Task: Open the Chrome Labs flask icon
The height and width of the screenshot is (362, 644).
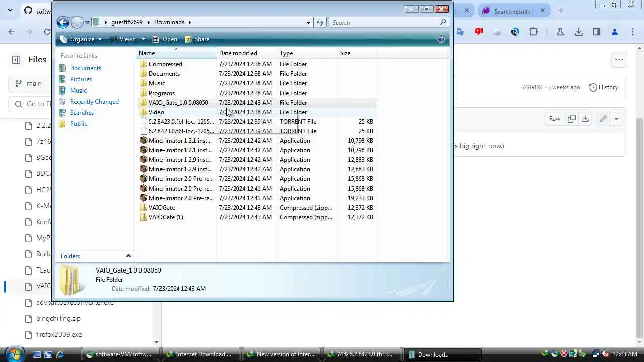Action: pos(560,32)
